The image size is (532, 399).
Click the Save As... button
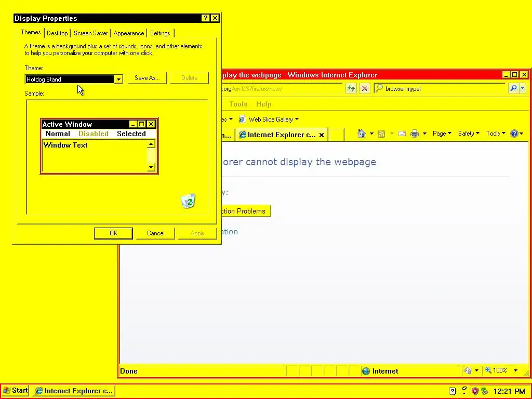click(147, 78)
